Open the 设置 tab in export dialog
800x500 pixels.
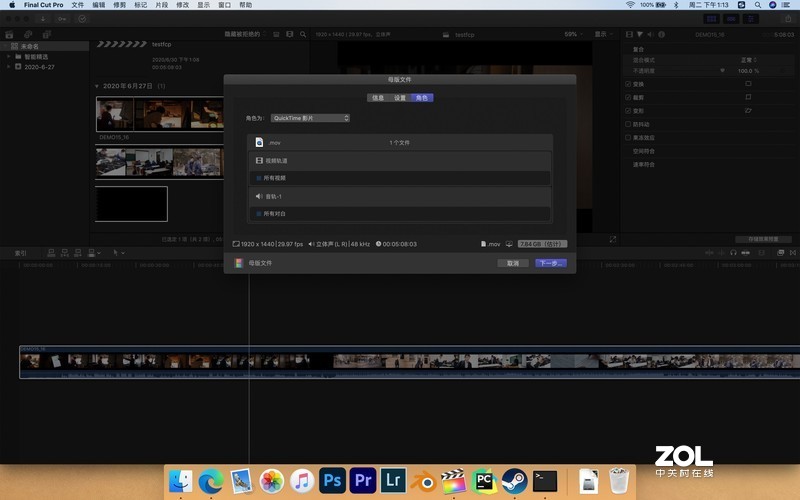pos(400,97)
